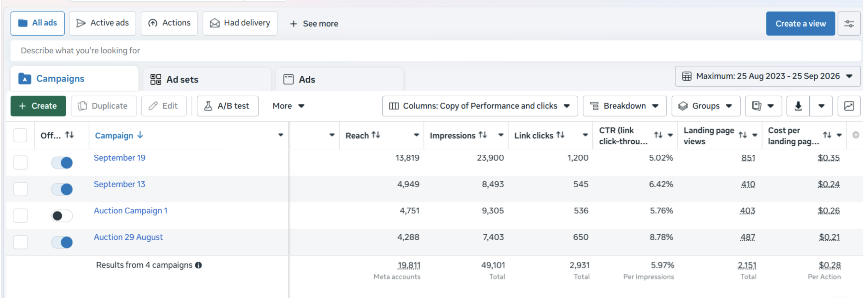Open the view settings sliders icon
This screenshot has height=298, width=868.
click(849, 24)
